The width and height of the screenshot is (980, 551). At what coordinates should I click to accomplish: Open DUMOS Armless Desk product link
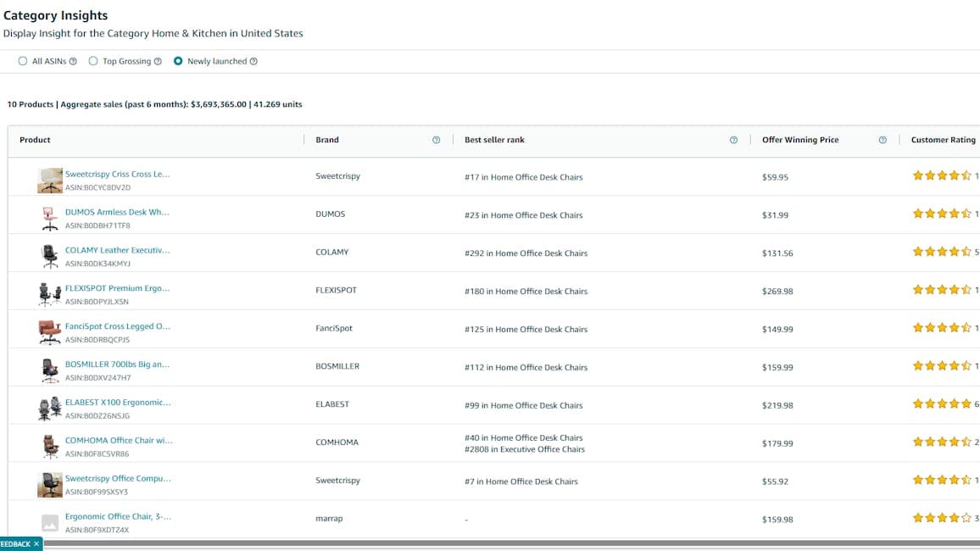click(x=117, y=213)
